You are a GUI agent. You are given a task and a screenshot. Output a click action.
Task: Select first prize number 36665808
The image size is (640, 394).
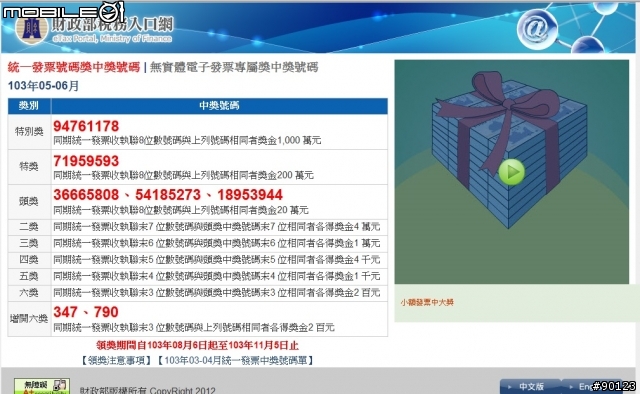pyautogui.click(x=86, y=195)
